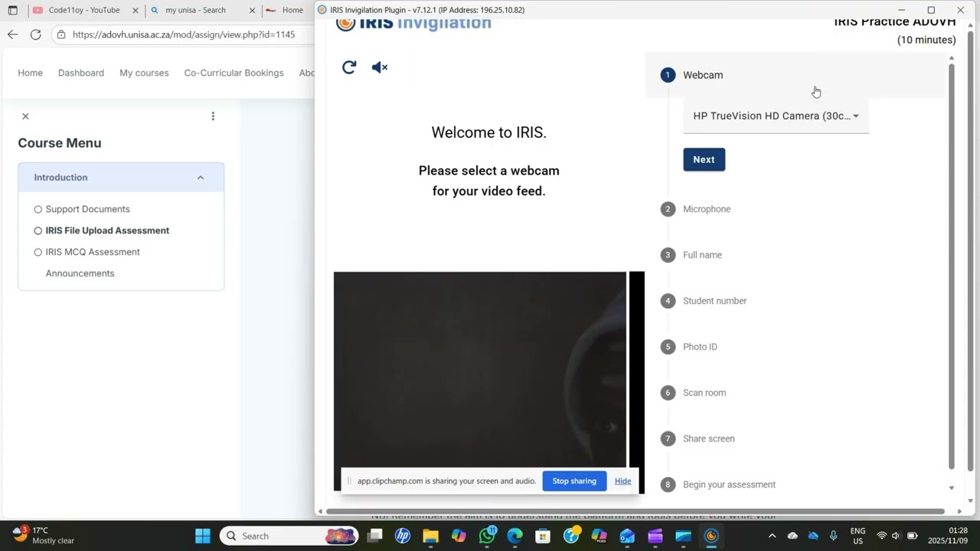
Task: Click the IRIS horizontal scrollbar
Action: (x=635, y=511)
